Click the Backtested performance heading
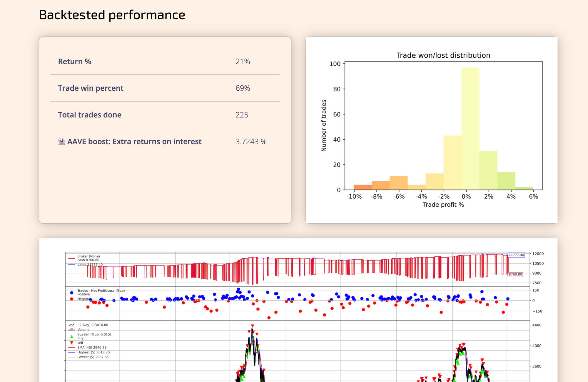 (x=112, y=15)
